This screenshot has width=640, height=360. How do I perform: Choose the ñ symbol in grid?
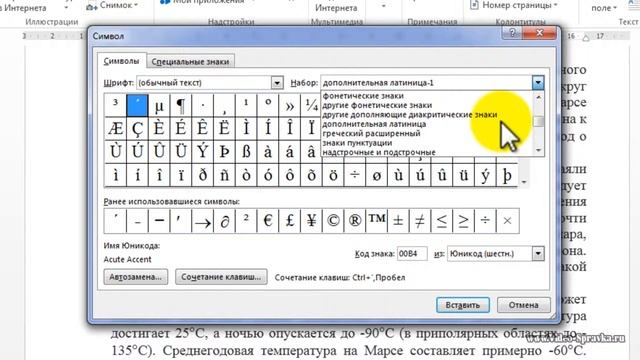click(x=224, y=176)
